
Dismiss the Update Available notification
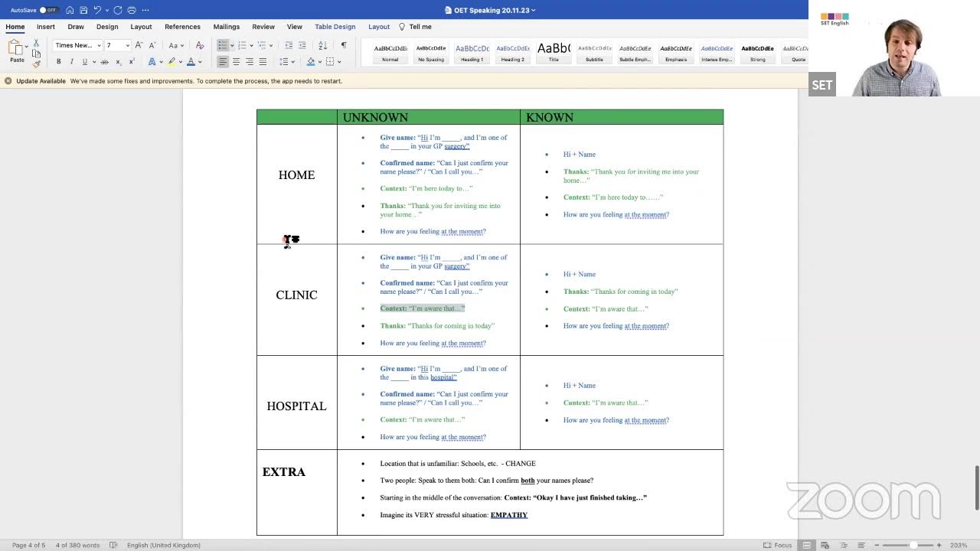click(8, 81)
